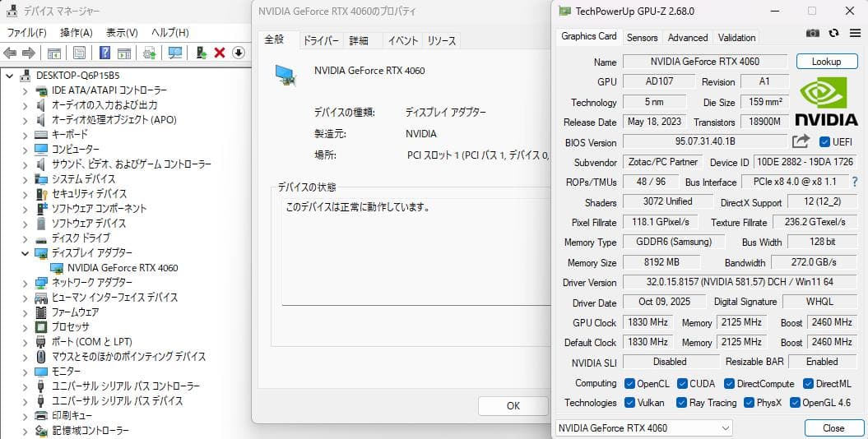The image size is (868, 439).
Task: Click the gear with green arrow add-drivers icon
Action: [x=150, y=53]
